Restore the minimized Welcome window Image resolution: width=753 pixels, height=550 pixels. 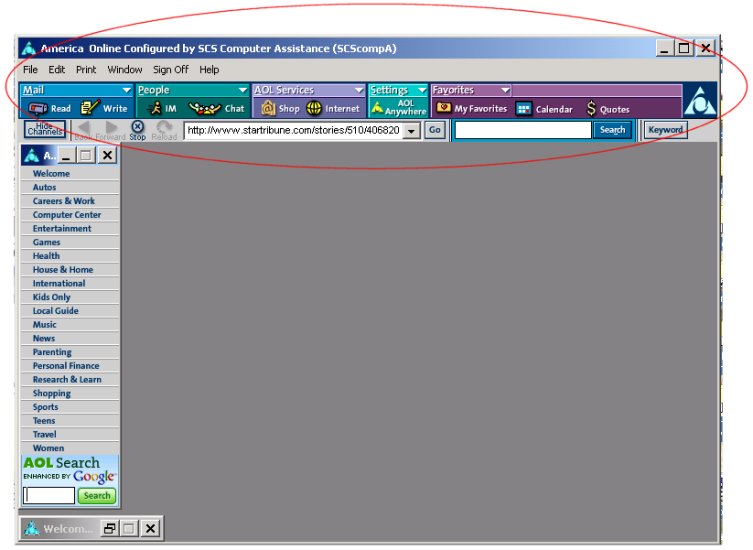109,528
